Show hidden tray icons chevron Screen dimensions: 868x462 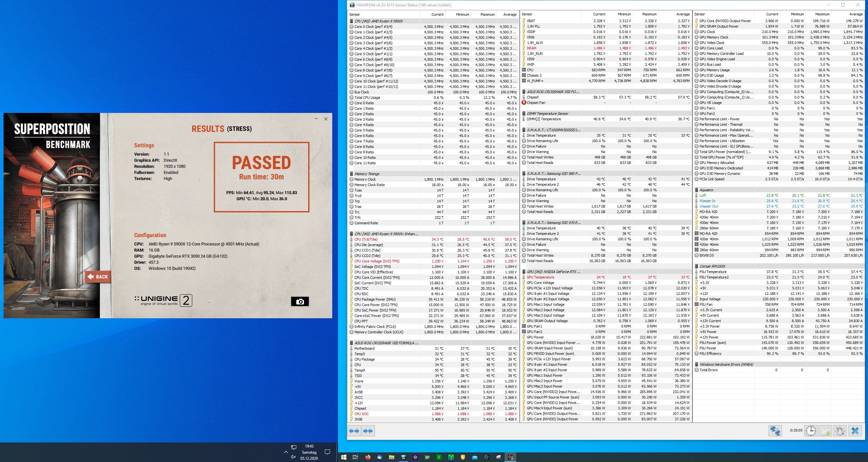pos(286,452)
